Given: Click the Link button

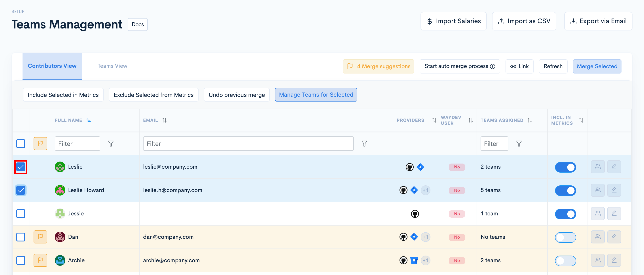Looking at the screenshot, I should [519, 66].
